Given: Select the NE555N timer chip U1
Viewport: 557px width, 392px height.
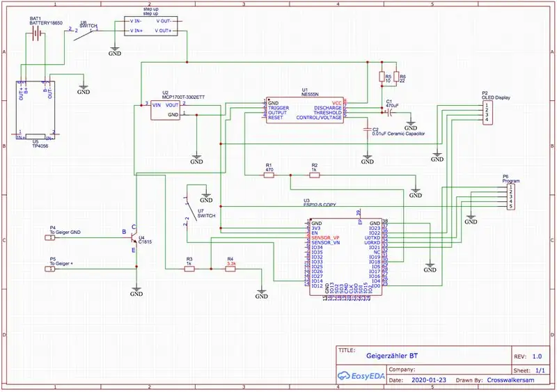Looking at the screenshot, I should point(305,110).
